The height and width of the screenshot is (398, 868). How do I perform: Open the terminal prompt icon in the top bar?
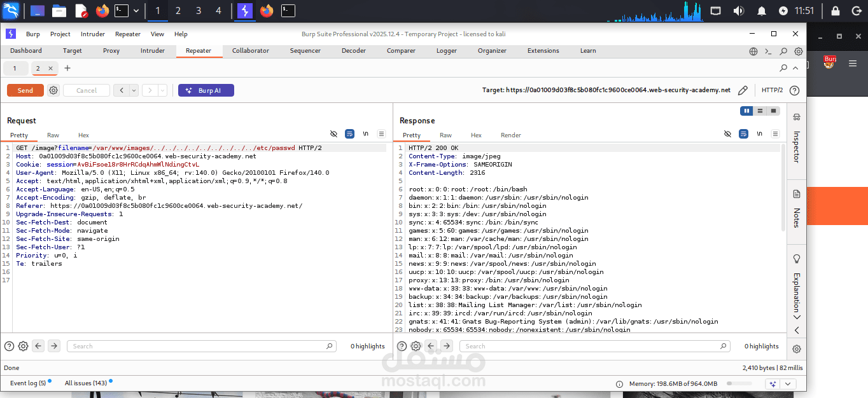coord(768,51)
